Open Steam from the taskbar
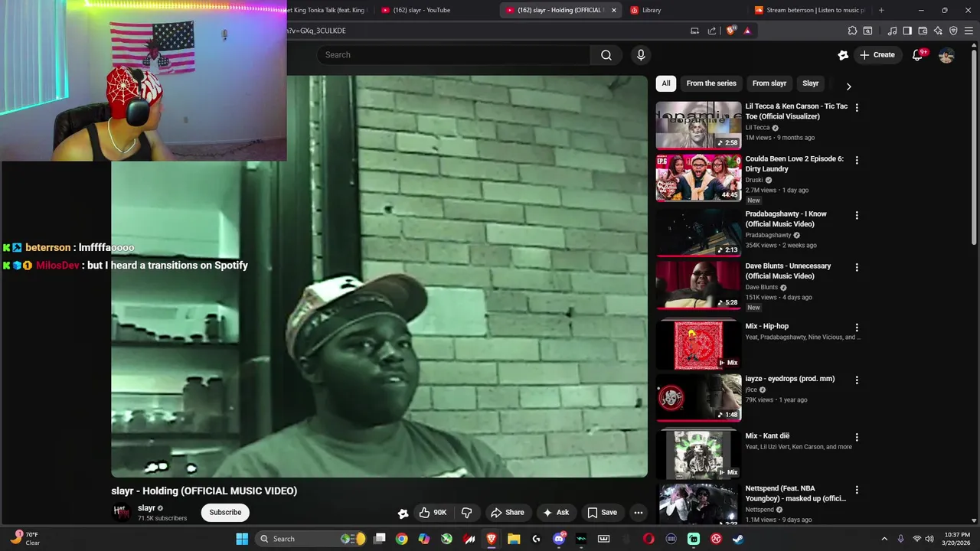Screen dimensions: 980x551 [x=738, y=539]
